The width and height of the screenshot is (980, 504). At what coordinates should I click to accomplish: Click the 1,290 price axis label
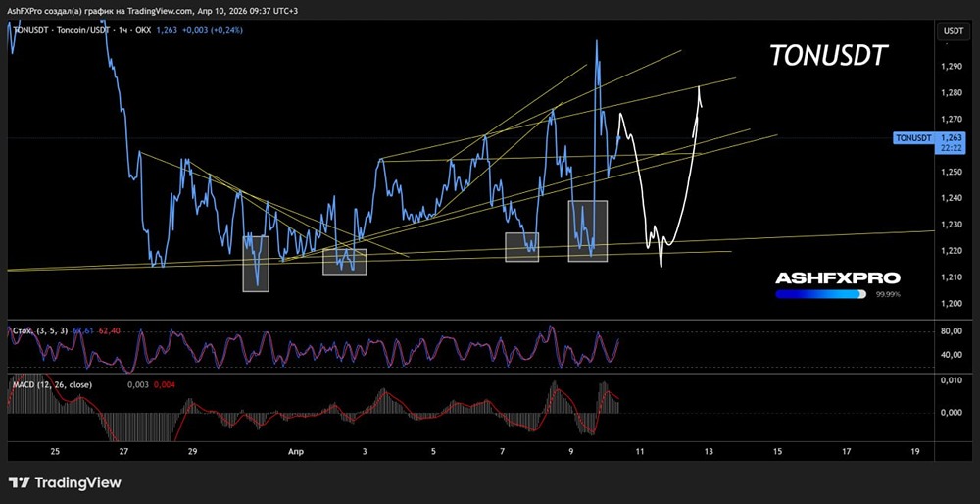point(950,67)
